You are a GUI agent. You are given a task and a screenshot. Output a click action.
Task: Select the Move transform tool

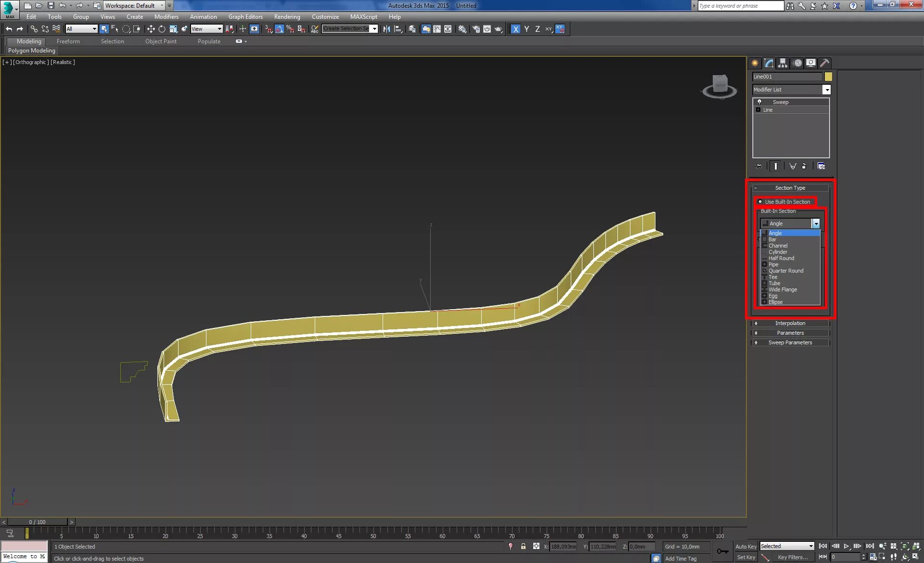point(151,29)
